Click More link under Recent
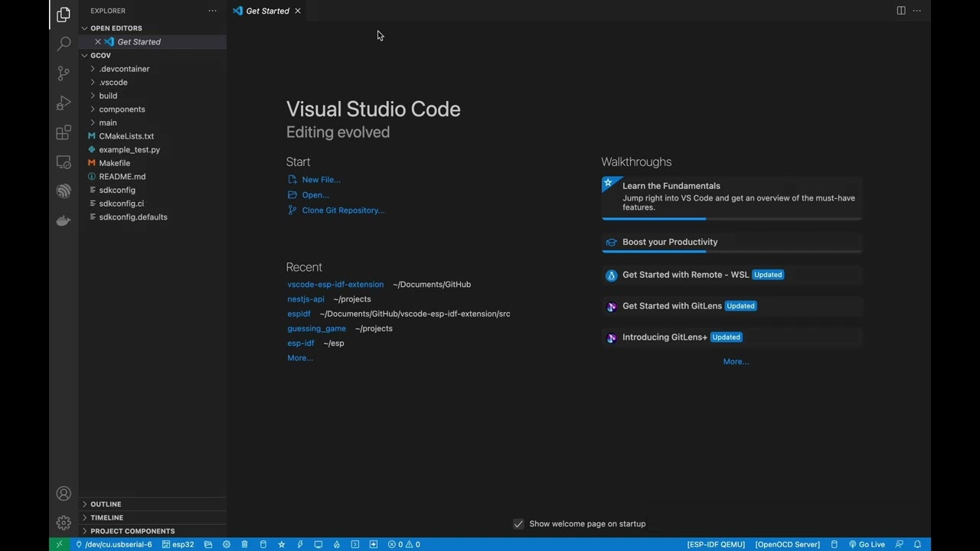Image resolution: width=980 pixels, height=551 pixels. 300,358
